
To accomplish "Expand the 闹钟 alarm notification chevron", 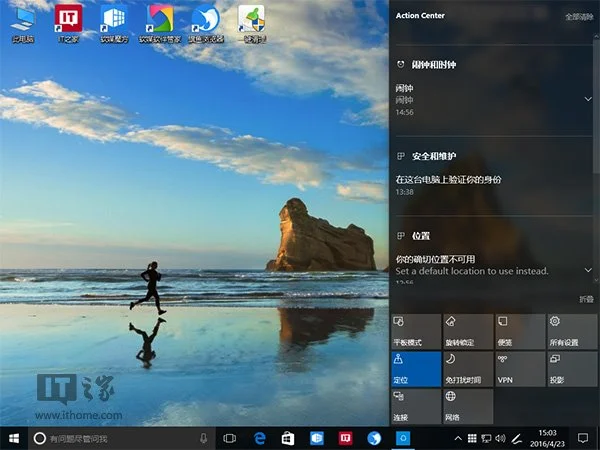I will pyautogui.click(x=587, y=99).
